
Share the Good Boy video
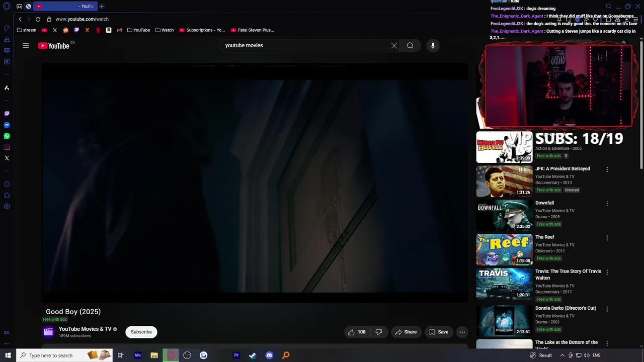point(406,332)
